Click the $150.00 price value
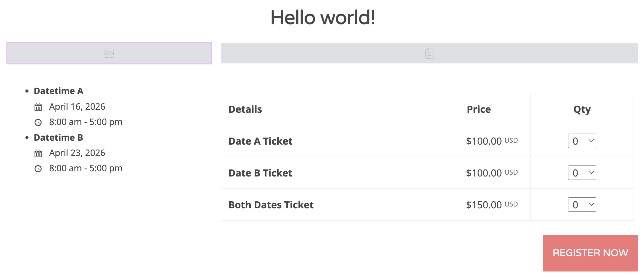The width and height of the screenshot is (644, 277). (484, 205)
